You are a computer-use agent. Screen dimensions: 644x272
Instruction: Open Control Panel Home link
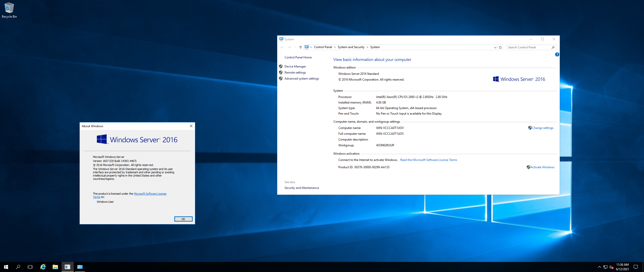[298, 57]
